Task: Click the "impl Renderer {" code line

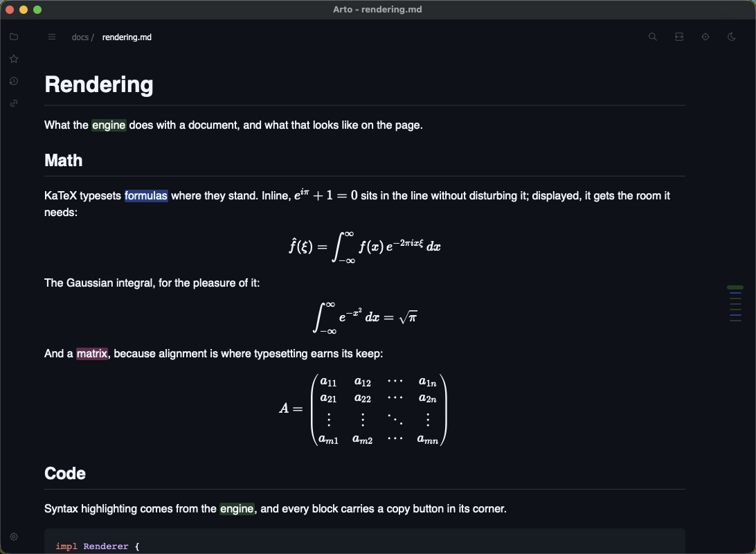Action: tap(98, 546)
